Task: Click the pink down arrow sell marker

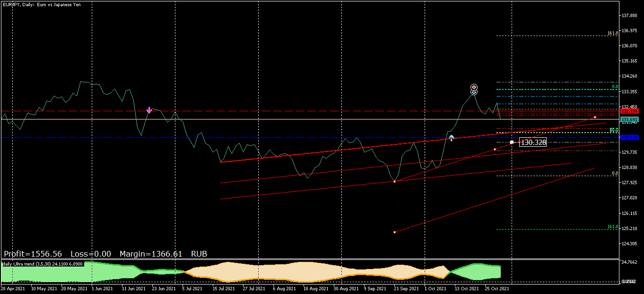Action: pyautogui.click(x=149, y=110)
